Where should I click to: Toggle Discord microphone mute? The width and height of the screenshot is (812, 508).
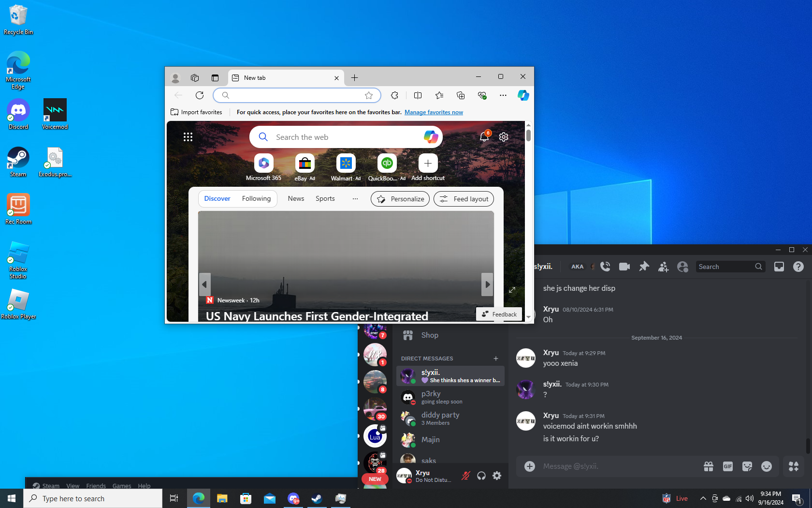pyautogui.click(x=466, y=476)
